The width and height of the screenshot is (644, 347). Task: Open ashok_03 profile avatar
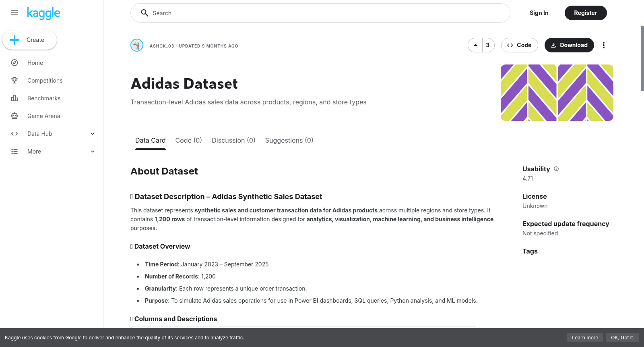pos(137,45)
